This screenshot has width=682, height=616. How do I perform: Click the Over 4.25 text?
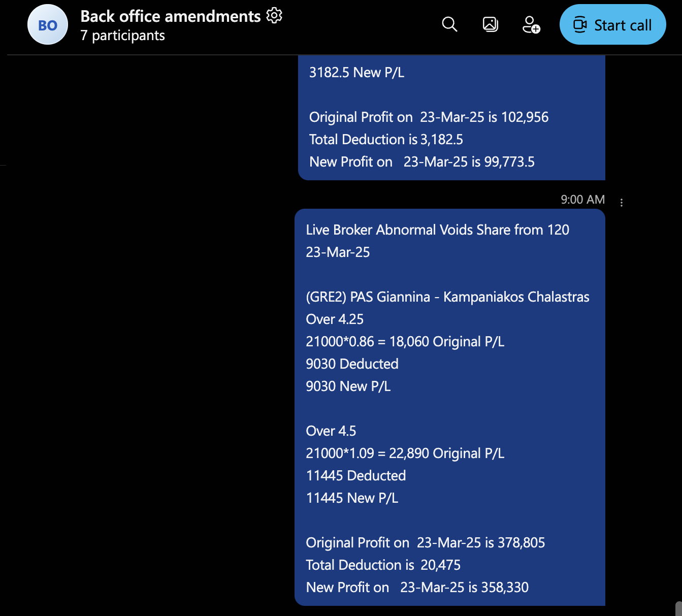(x=335, y=319)
